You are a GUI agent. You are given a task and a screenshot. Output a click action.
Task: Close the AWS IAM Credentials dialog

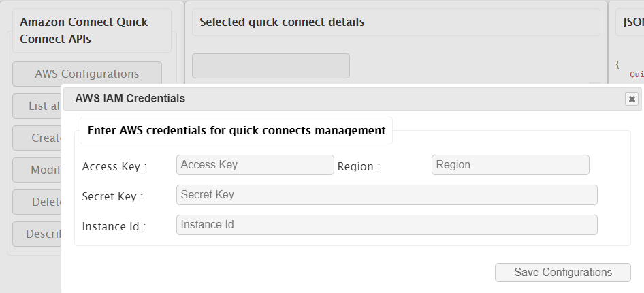(x=631, y=99)
